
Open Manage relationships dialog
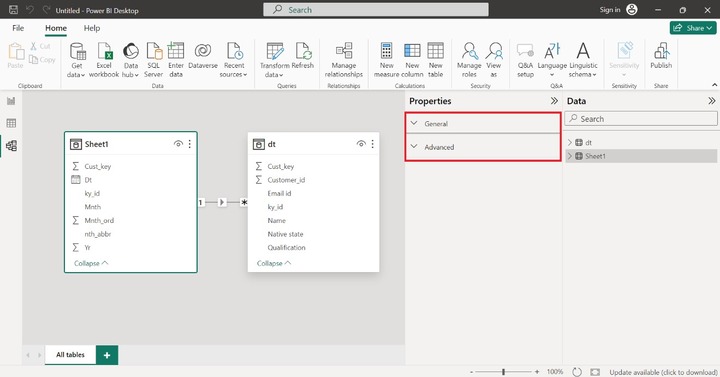343,60
